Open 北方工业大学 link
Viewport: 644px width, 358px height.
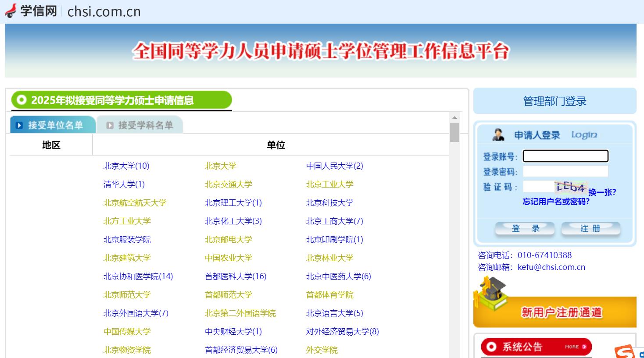pyautogui.click(x=127, y=221)
